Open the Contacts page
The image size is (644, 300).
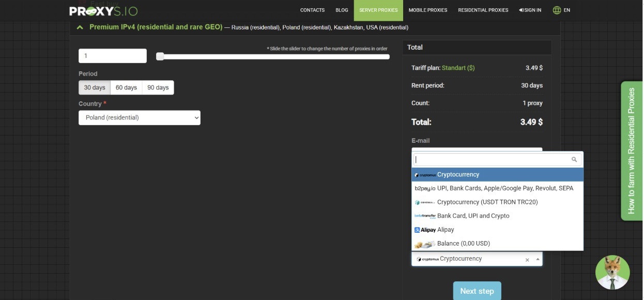pyautogui.click(x=312, y=10)
